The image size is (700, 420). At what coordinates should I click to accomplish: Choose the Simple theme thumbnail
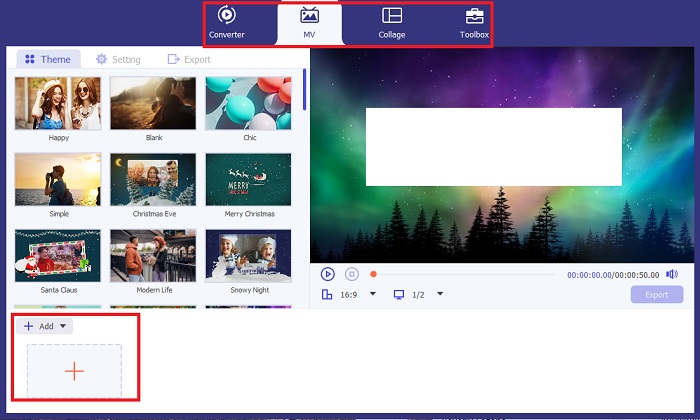(58, 179)
